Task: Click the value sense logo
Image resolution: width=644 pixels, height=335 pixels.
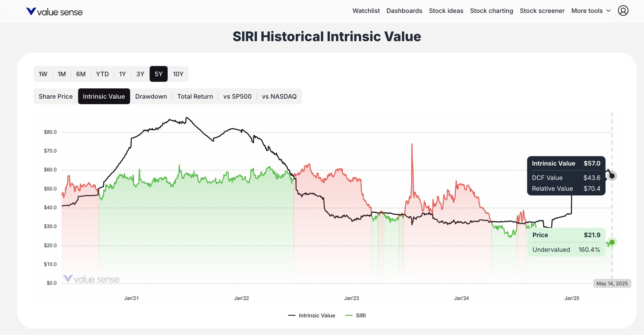Action: pos(54,12)
